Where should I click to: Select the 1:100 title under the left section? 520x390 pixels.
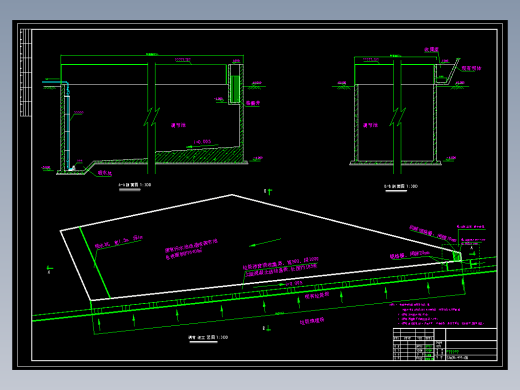pos(135,185)
